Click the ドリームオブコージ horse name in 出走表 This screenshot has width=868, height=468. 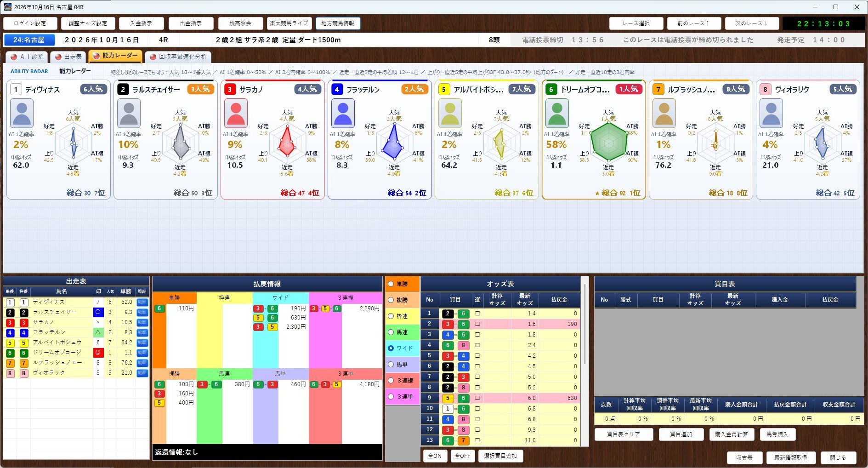[x=57, y=353]
